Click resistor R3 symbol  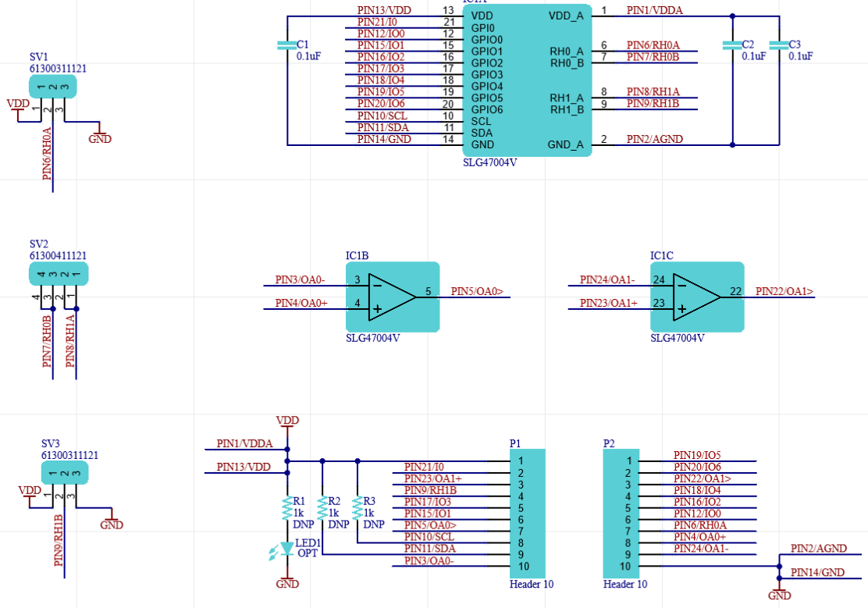point(358,509)
